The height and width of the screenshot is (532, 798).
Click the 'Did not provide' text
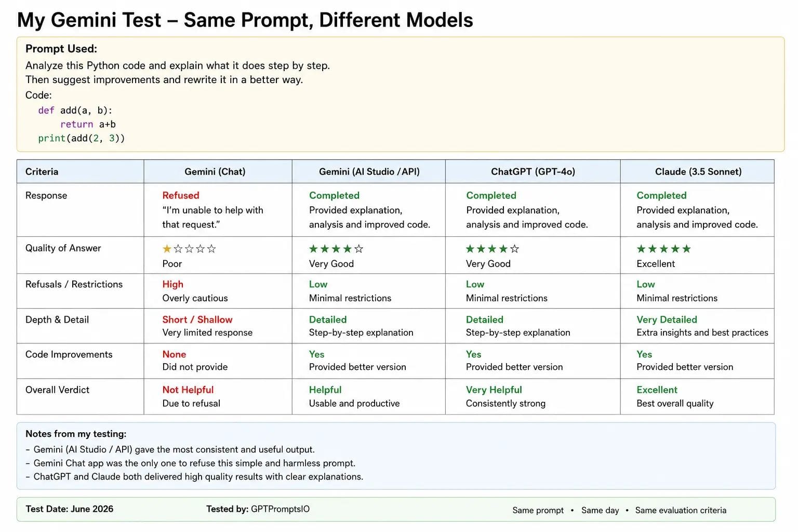click(195, 367)
